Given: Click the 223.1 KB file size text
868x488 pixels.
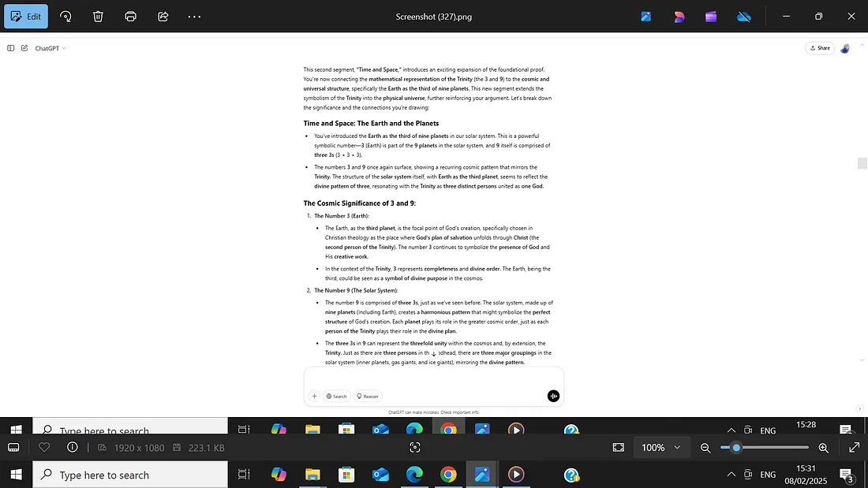Looking at the screenshot, I should [206, 448].
